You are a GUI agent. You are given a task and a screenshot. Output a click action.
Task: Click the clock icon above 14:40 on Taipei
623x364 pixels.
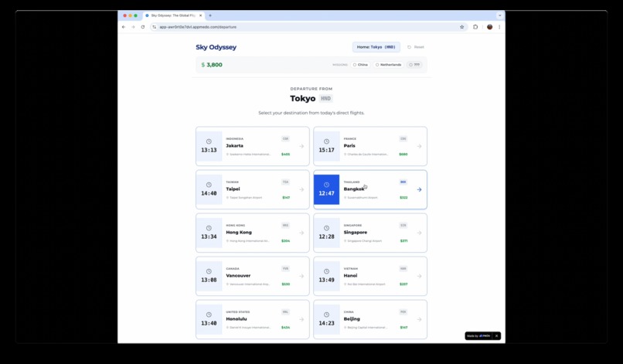click(209, 185)
